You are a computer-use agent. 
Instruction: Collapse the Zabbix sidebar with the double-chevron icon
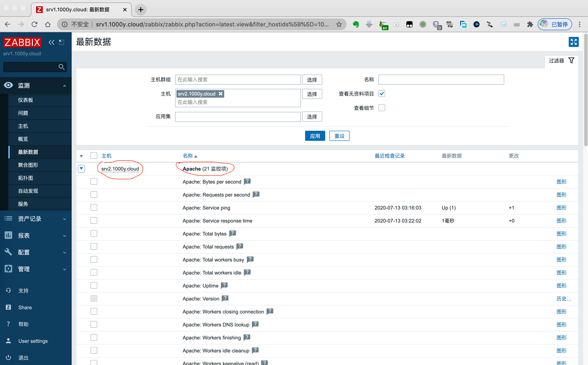(51, 43)
